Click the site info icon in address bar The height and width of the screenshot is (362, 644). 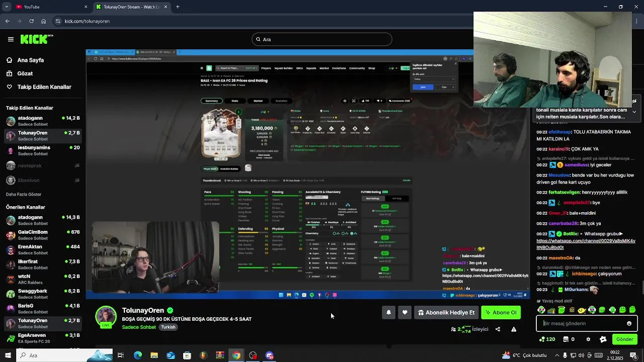pos(58,21)
